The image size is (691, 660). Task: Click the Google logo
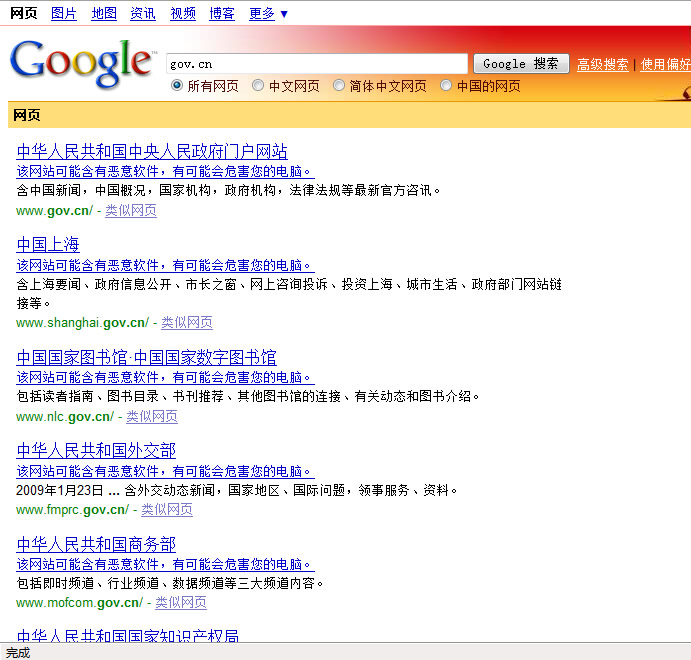click(82, 62)
